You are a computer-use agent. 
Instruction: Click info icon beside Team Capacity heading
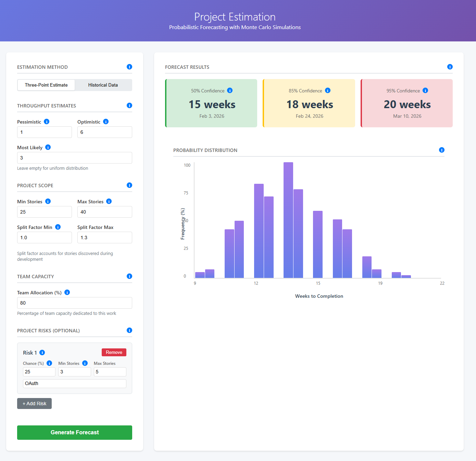pos(129,276)
